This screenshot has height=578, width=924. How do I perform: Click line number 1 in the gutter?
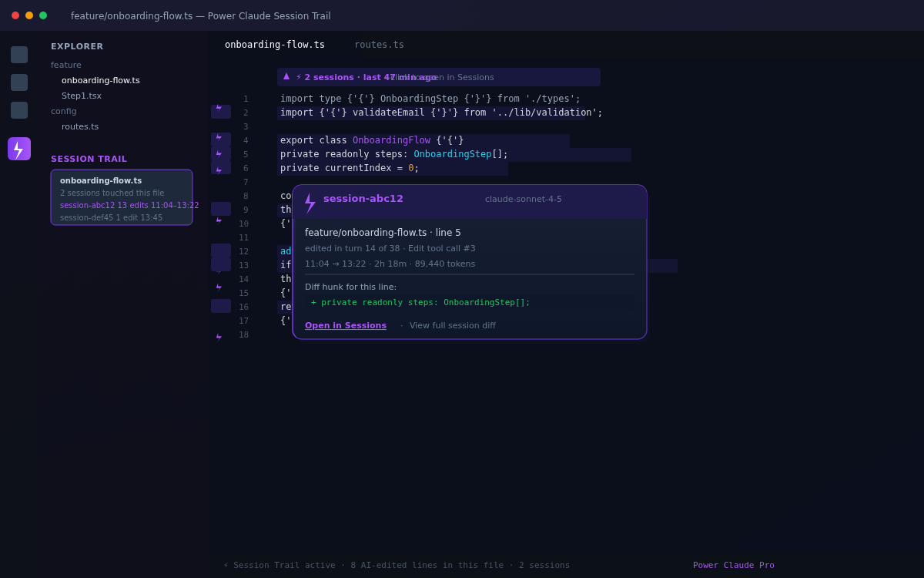coord(246,99)
